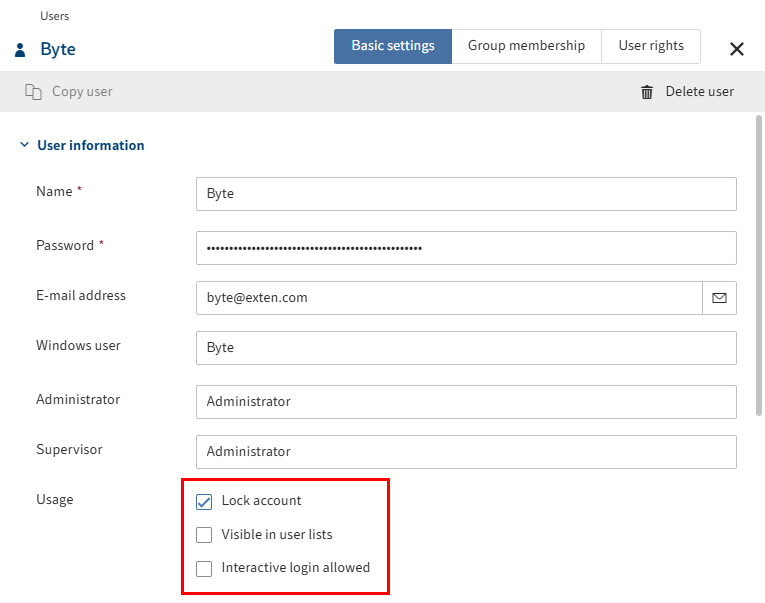
Task: Click the Users breadcrumb text
Action: click(x=55, y=16)
